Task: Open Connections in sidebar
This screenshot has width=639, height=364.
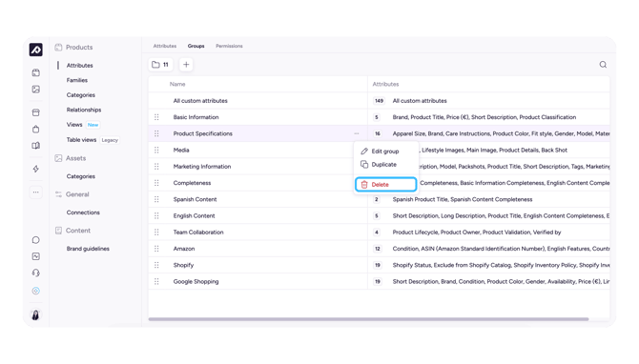Action: click(x=83, y=212)
